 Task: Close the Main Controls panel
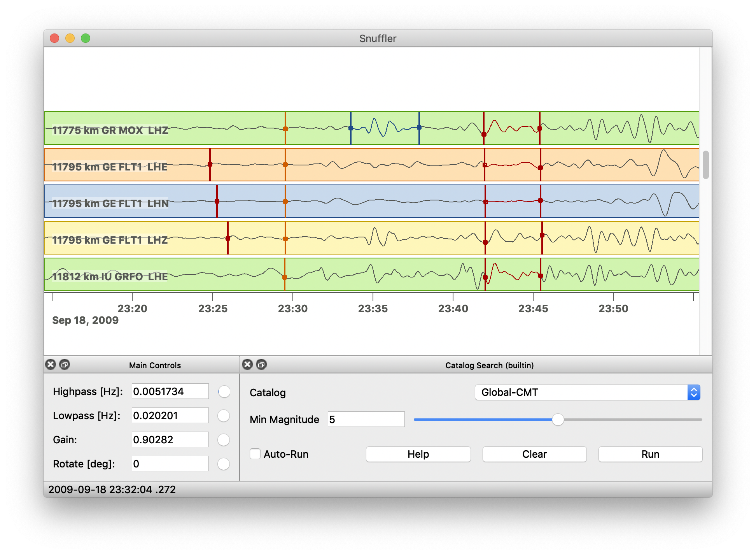[x=51, y=364]
